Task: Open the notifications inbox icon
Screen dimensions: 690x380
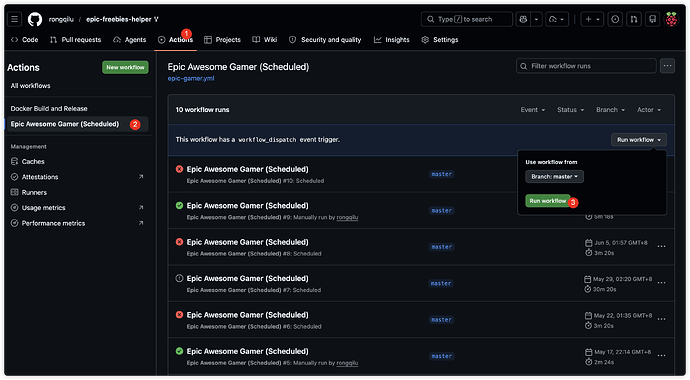Action: 653,19
